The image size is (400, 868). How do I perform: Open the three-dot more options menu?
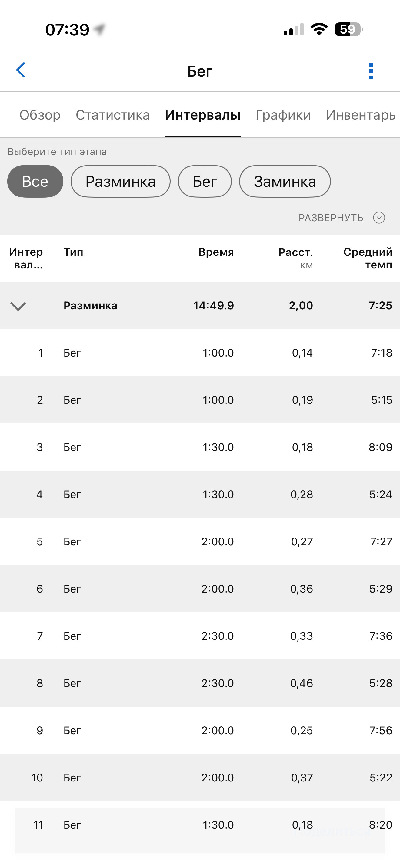pos(371,71)
